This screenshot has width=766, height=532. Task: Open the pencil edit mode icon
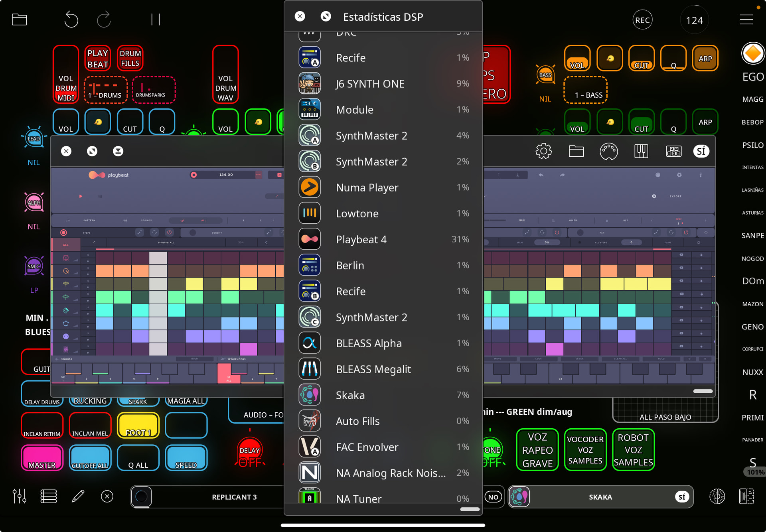78,497
